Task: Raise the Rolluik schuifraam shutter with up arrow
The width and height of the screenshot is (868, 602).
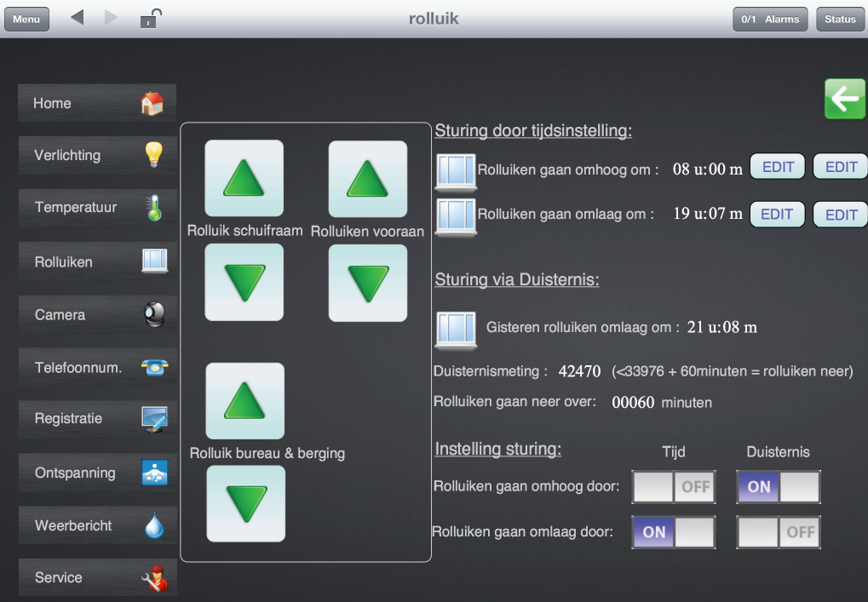Action: pyautogui.click(x=244, y=178)
